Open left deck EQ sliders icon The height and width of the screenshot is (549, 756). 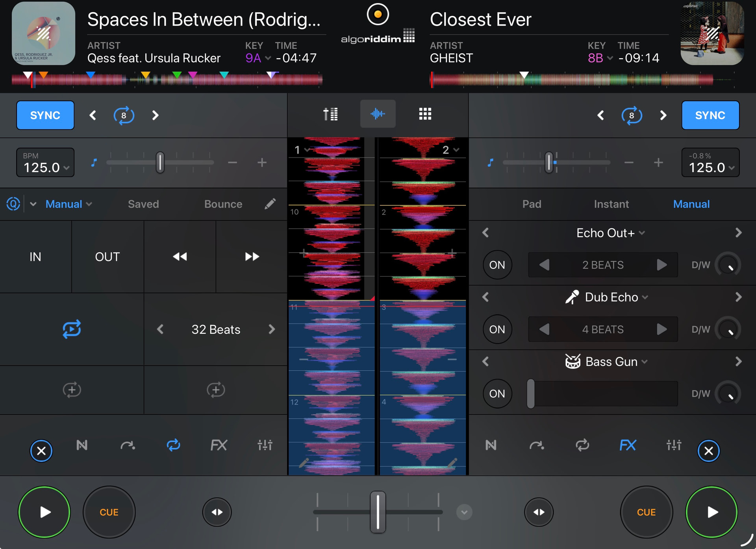265,445
